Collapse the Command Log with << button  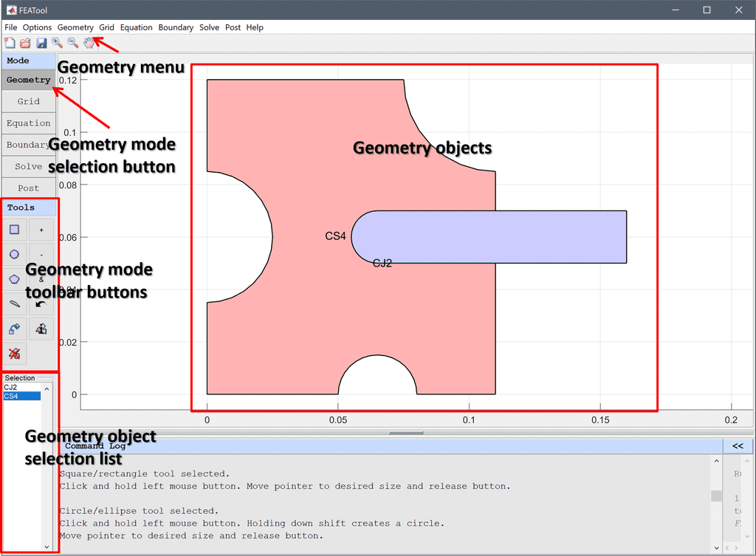pyautogui.click(x=738, y=446)
